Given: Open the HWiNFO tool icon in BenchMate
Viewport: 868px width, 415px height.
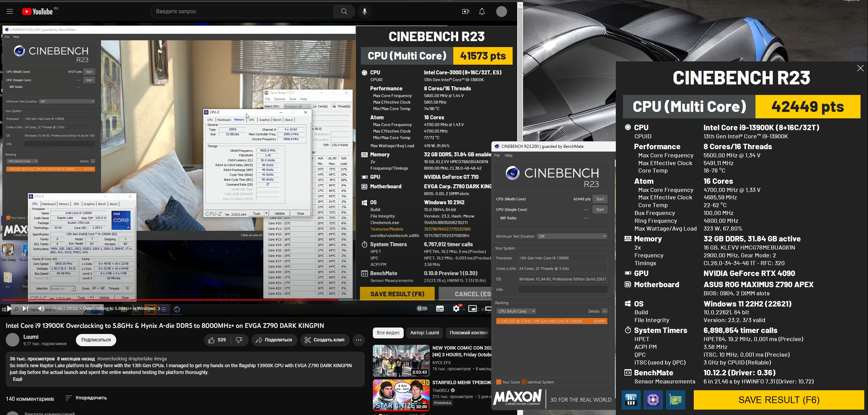Looking at the screenshot, I should point(631,400).
